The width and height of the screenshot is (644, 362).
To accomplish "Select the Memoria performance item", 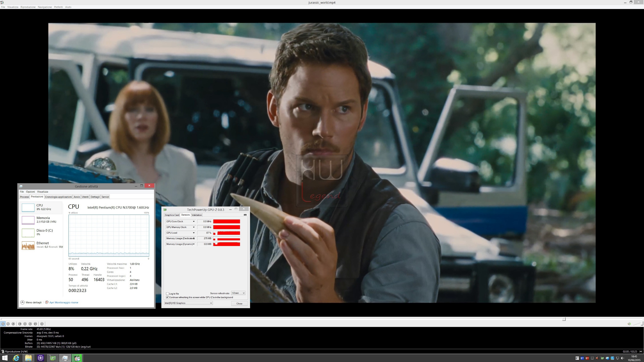I will (41, 220).
